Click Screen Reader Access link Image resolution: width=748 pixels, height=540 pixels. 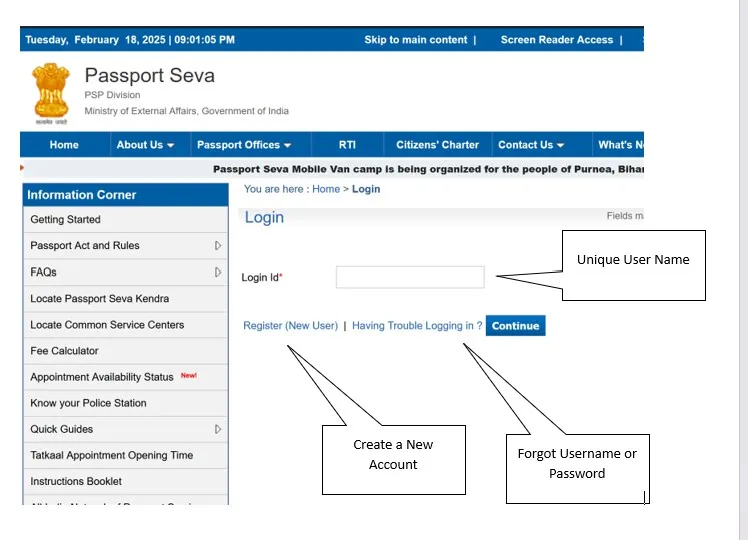(x=557, y=40)
